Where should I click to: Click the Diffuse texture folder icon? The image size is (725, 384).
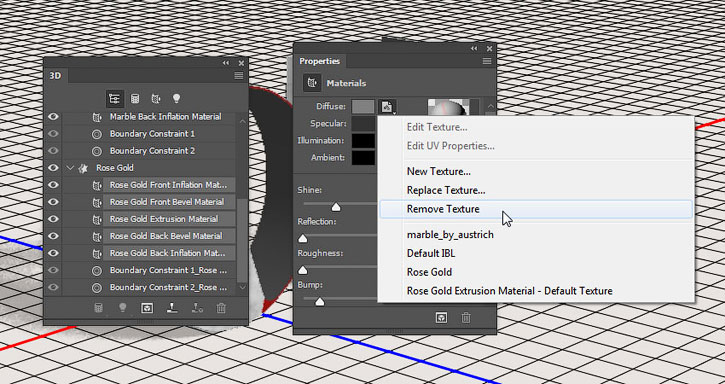click(x=387, y=107)
